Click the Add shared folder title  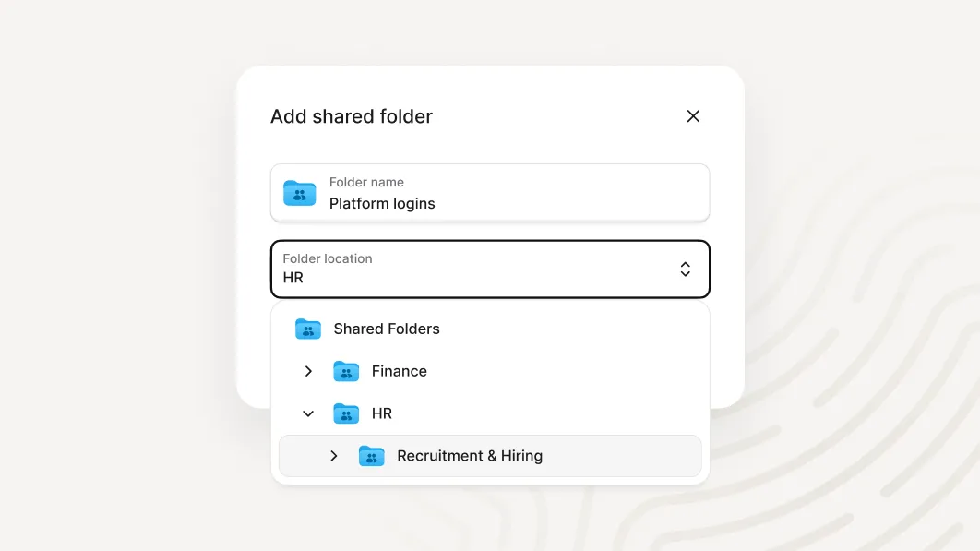(352, 116)
